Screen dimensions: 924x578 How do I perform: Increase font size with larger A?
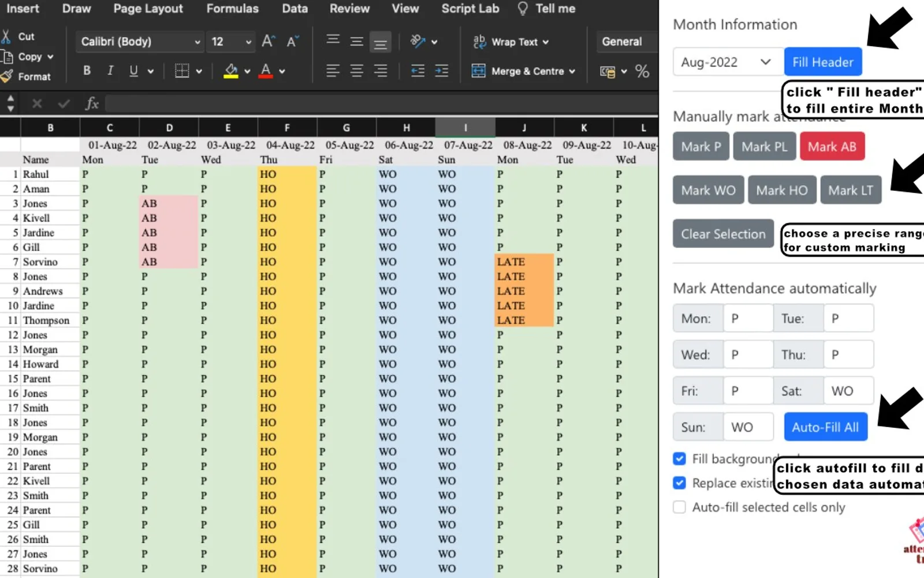267,41
